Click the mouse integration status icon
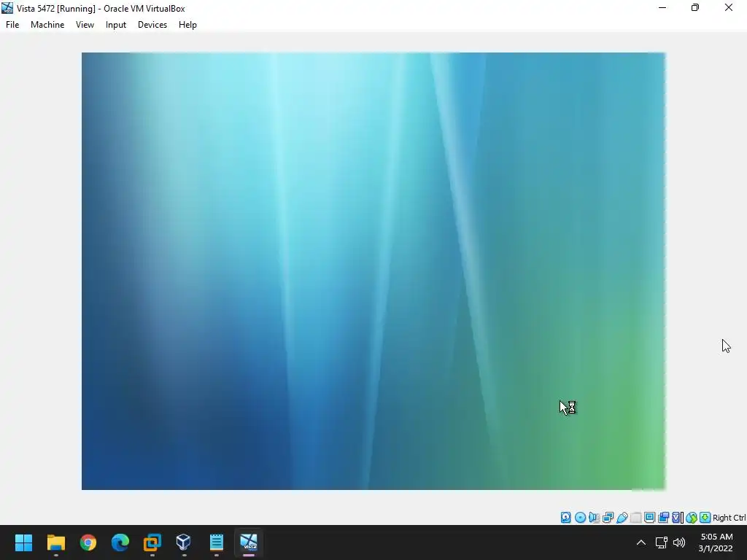The width and height of the screenshot is (747, 560). coord(692,518)
